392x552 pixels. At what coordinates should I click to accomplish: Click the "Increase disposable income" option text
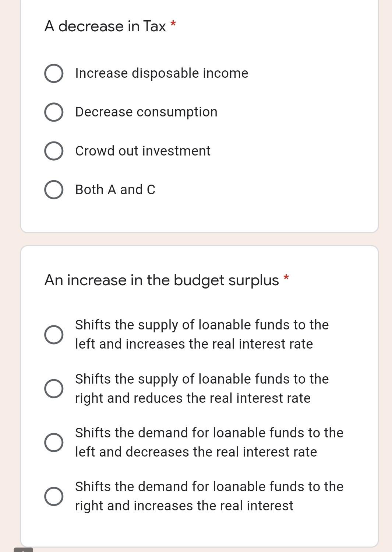pos(162,73)
